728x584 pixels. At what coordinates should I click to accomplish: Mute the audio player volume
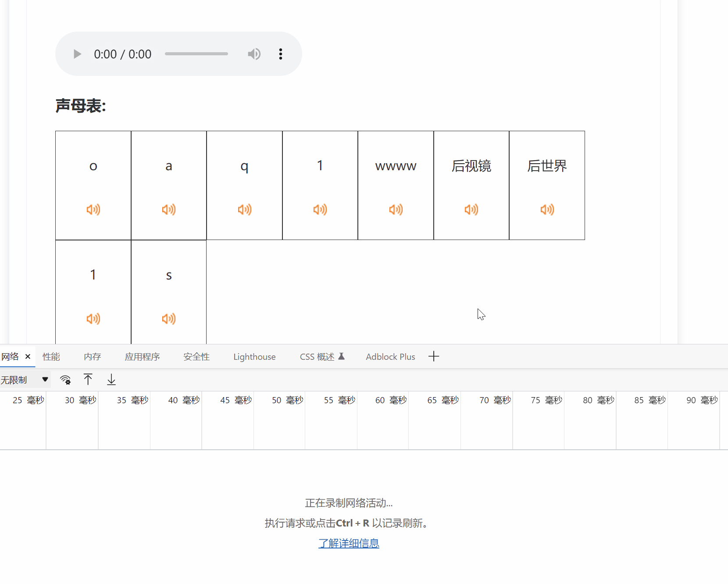pos(254,54)
